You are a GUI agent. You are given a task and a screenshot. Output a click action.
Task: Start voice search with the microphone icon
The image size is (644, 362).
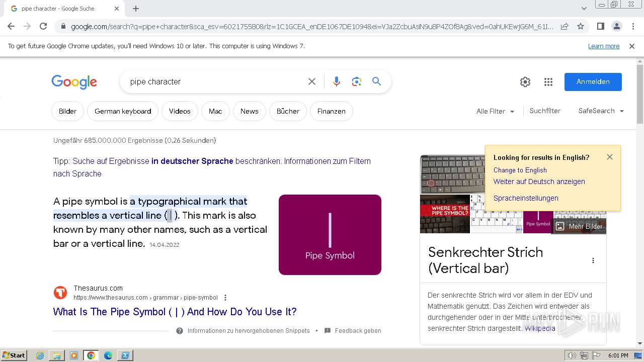coord(337,81)
